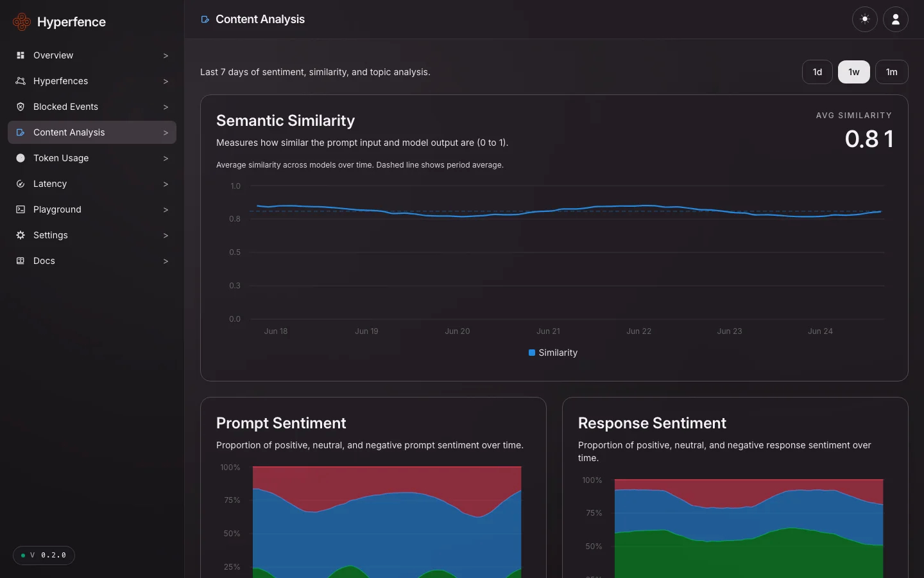This screenshot has width=924, height=578.
Task: Click the Hyperfence logo icon
Action: point(22,22)
